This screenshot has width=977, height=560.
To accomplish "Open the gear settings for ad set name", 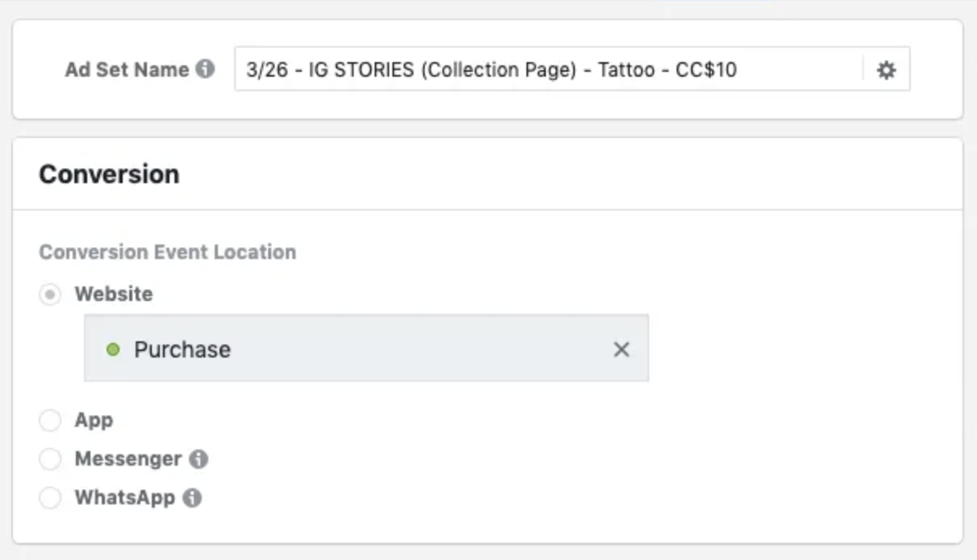I will [x=887, y=70].
